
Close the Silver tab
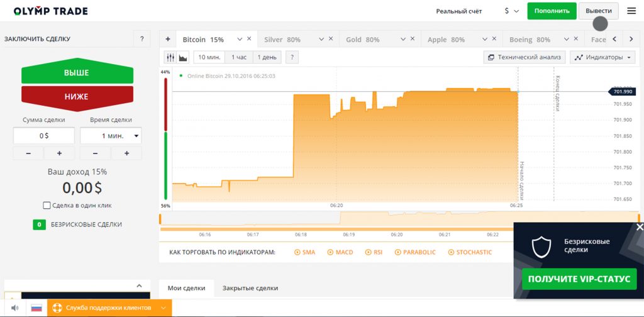coord(331,39)
